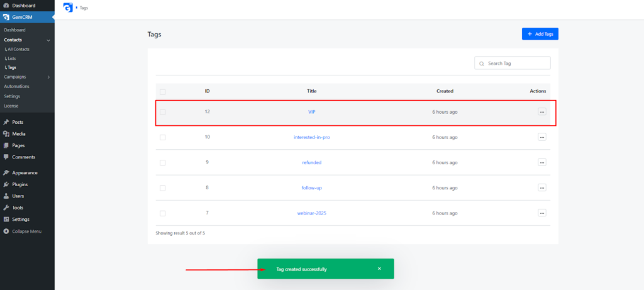Screen dimensions: 644x290
Task: Click '6 hours ago' in webinar-2025 row
Action: pos(445,213)
